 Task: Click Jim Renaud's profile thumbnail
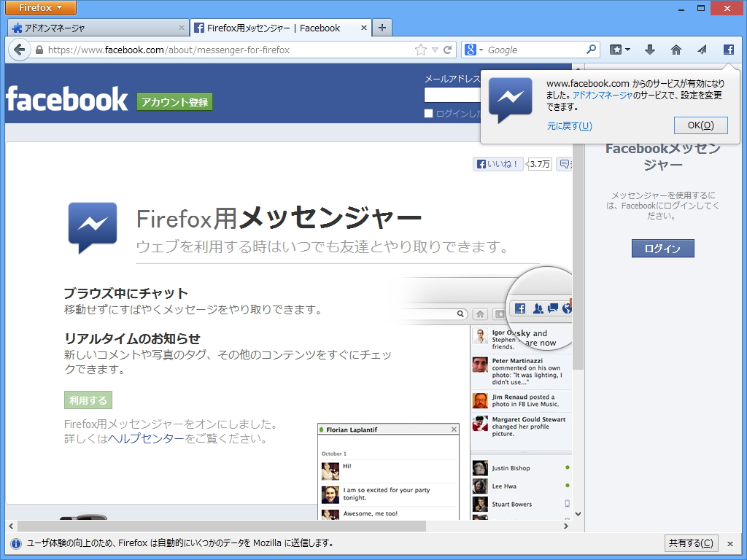tap(480, 400)
